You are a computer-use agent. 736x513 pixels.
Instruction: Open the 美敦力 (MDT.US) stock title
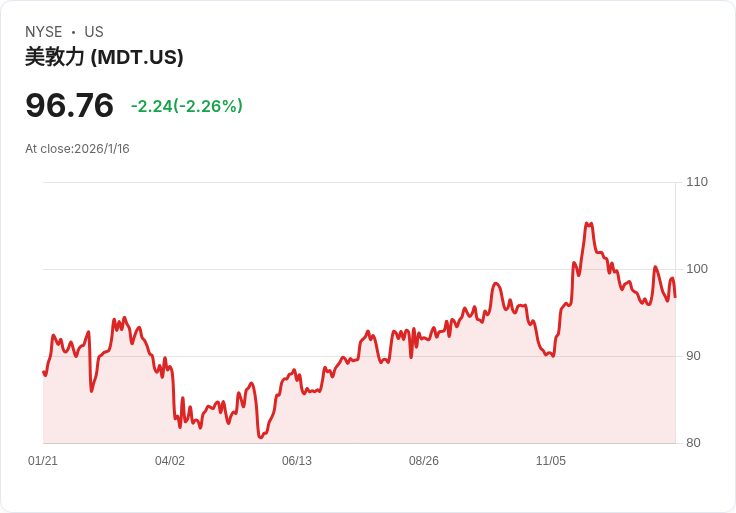pos(104,57)
